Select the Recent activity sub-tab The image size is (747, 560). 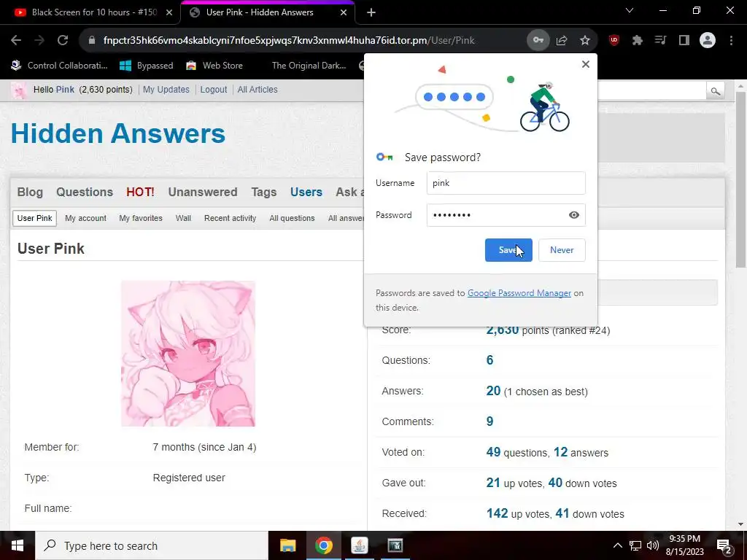click(230, 218)
